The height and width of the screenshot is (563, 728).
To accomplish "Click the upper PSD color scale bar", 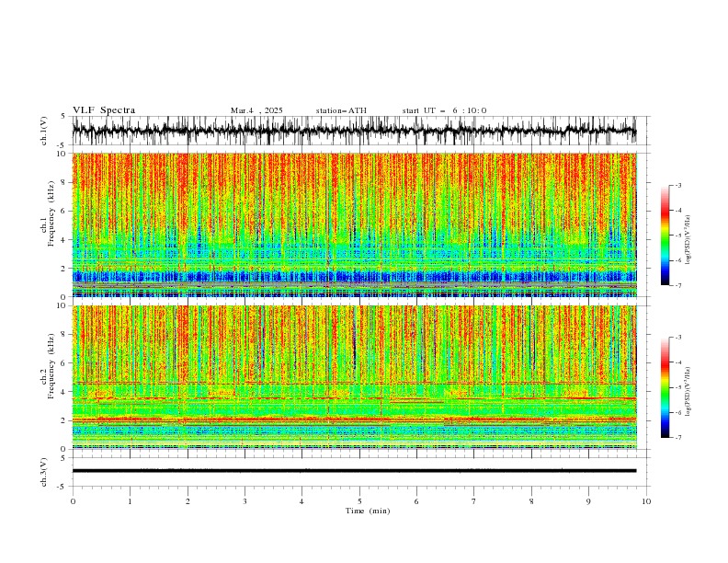I will pyautogui.click(x=665, y=236).
